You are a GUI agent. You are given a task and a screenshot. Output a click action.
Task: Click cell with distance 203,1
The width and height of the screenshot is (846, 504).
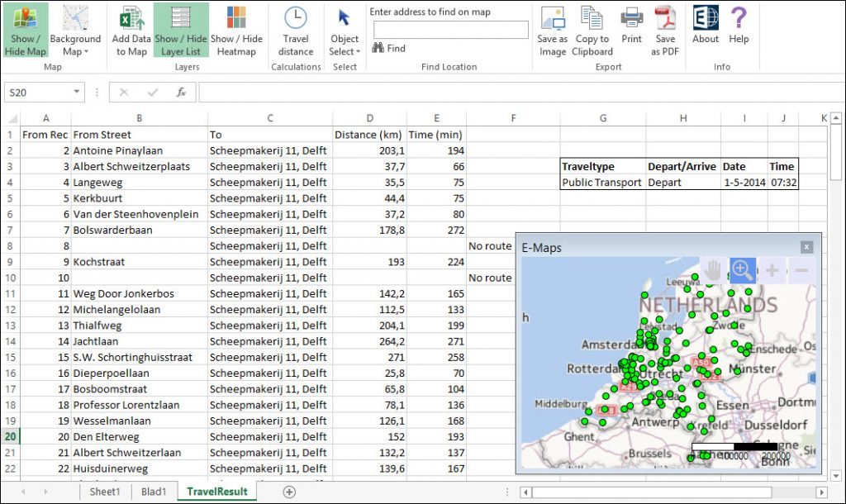coord(369,150)
